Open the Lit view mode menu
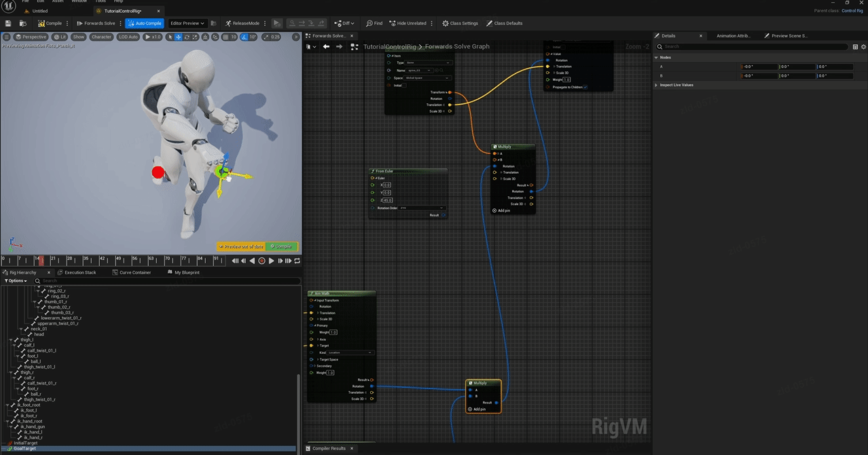The width and height of the screenshot is (868, 455). point(60,37)
